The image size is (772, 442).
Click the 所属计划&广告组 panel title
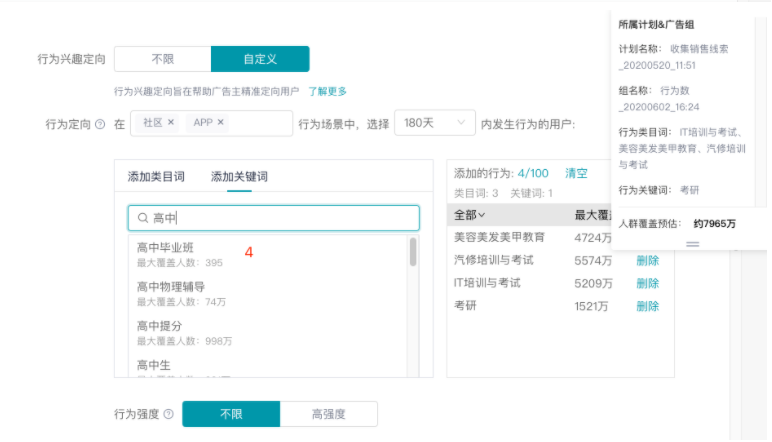pos(656,25)
